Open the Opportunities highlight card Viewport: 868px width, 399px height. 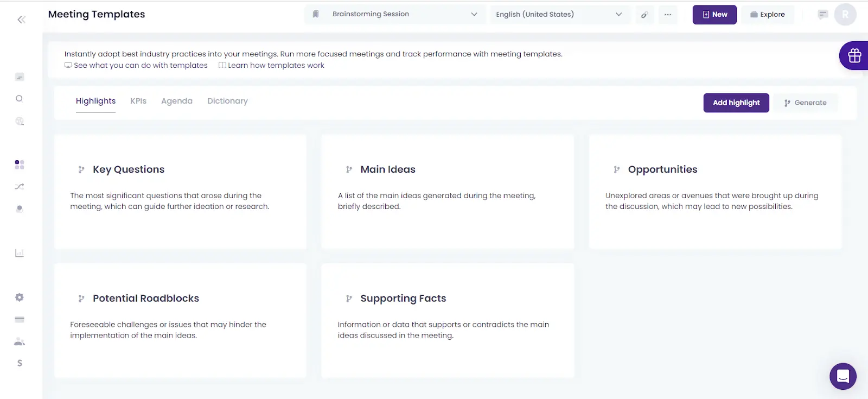point(715,192)
